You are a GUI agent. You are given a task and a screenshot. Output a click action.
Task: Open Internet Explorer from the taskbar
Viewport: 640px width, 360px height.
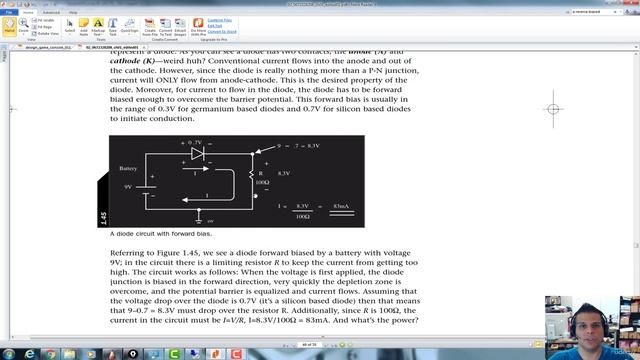[30, 354]
